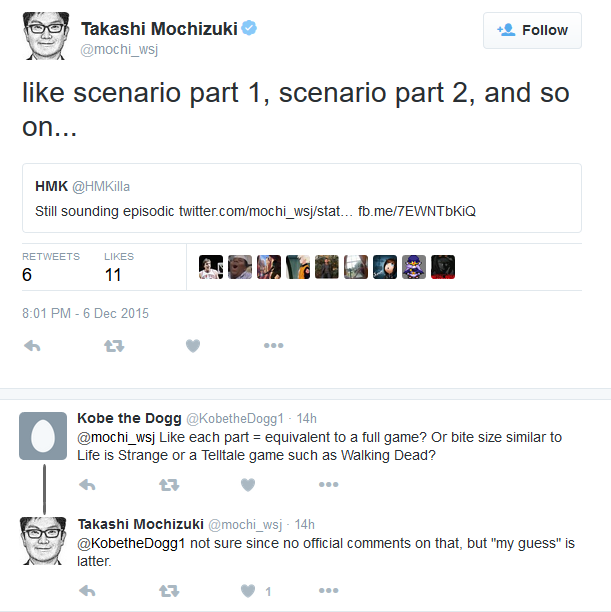Open the fb.me/7EWNTbKiQ link

coord(417,211)
